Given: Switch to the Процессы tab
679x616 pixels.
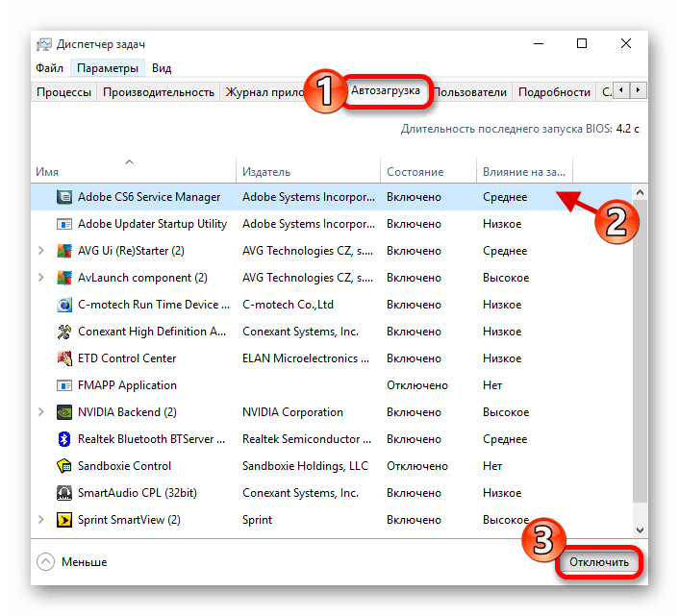Looking at the screenshot, I should pyautogui.click(x=63, y=92).
